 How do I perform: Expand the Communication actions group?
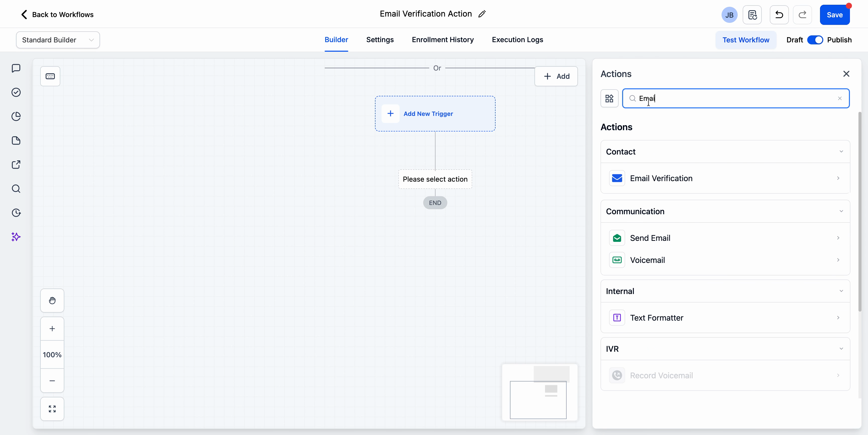pos(841,211)
